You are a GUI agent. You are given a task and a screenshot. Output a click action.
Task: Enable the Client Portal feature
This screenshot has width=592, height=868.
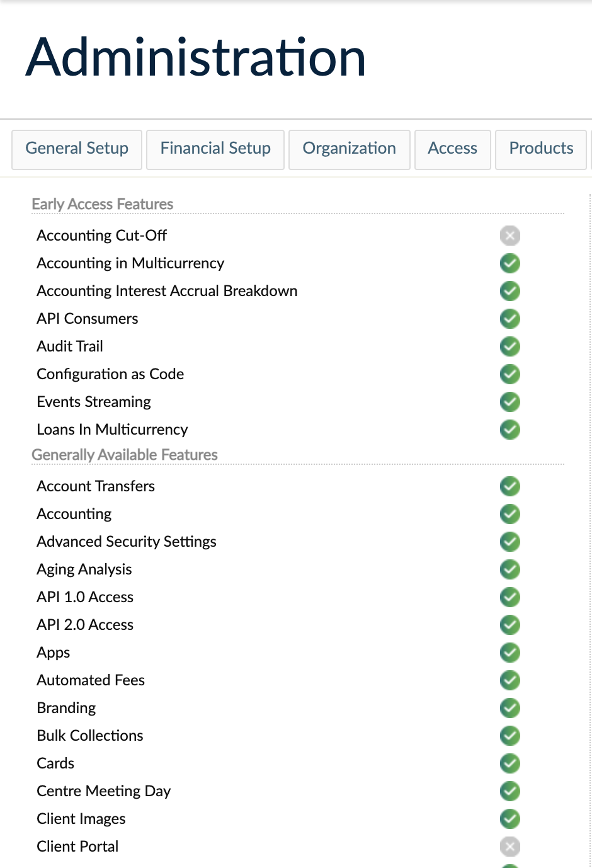(509, 847)
